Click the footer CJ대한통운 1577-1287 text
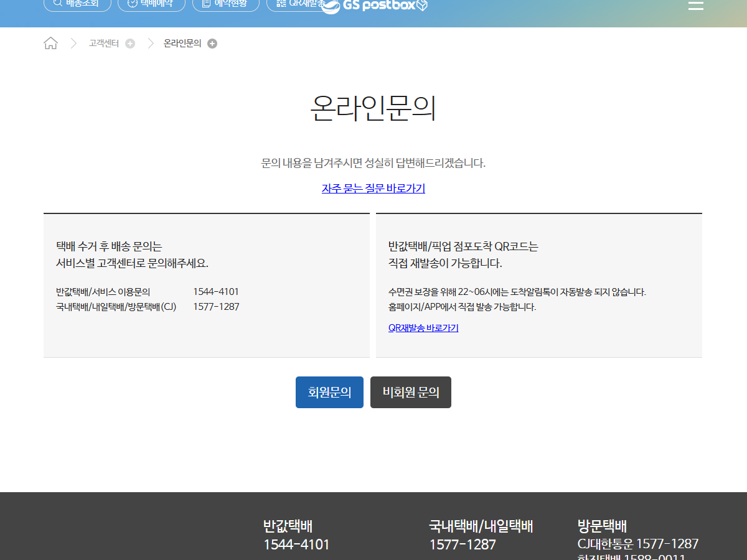This screenshot has height=560, width=747. 638,544
